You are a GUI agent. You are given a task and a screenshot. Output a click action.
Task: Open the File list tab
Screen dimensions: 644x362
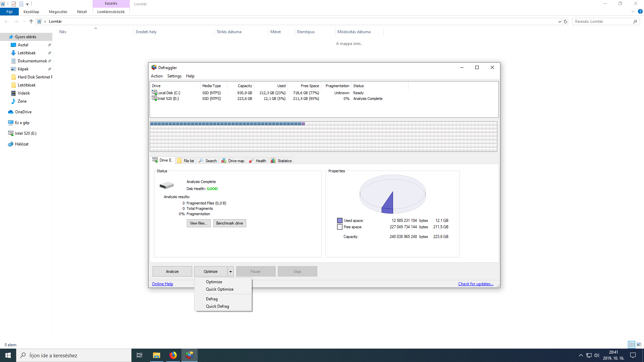[185, 161]
